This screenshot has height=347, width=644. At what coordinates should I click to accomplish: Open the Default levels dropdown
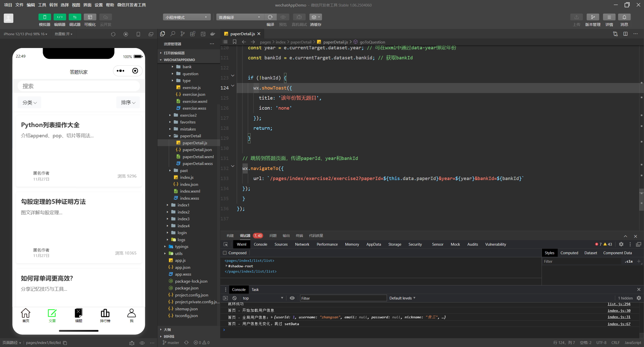pos(402,298)
